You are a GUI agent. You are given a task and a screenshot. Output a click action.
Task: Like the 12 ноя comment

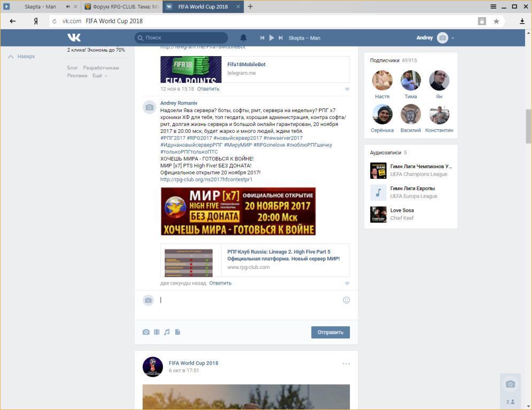click(x=347, y=89)
